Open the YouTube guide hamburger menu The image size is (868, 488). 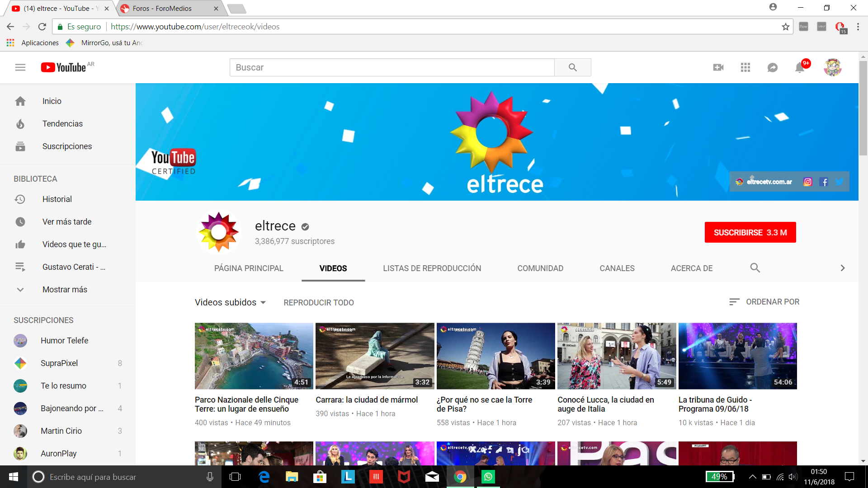pyautogui.click(x=20, y=67)
